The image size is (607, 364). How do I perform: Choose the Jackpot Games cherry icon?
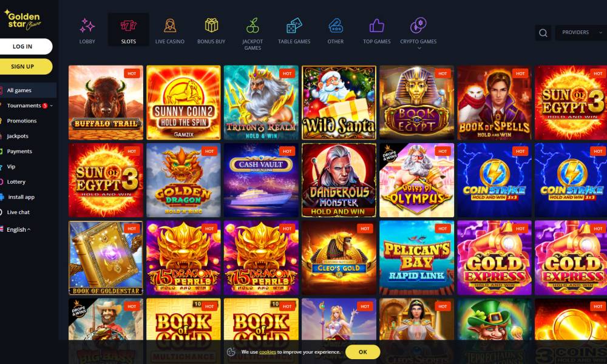click(253, 25)
